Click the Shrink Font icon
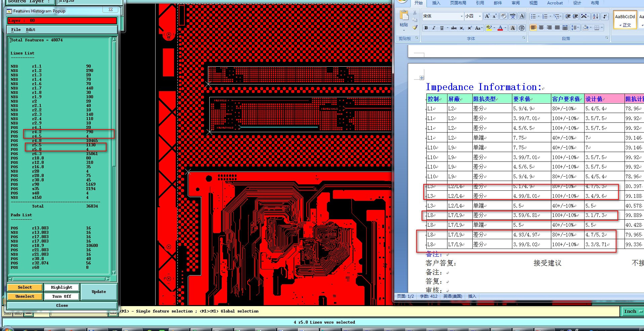Screen dimensions: 644x331 [x=495, y=16]
